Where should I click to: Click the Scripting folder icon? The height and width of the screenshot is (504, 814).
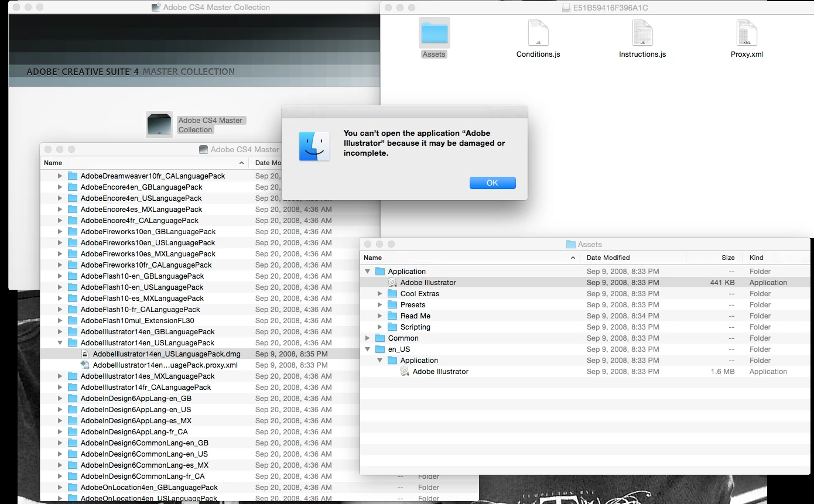point(392,327)
